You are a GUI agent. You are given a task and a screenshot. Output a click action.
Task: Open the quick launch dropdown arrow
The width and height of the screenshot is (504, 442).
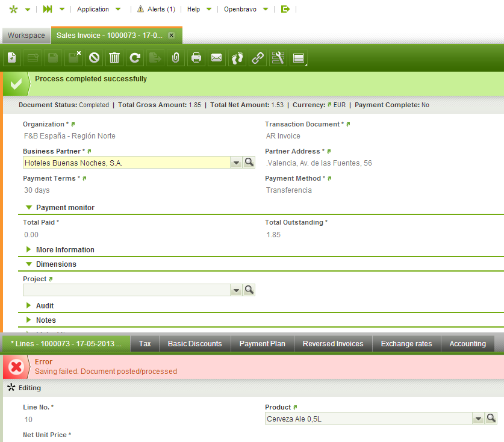pos(62,9)
